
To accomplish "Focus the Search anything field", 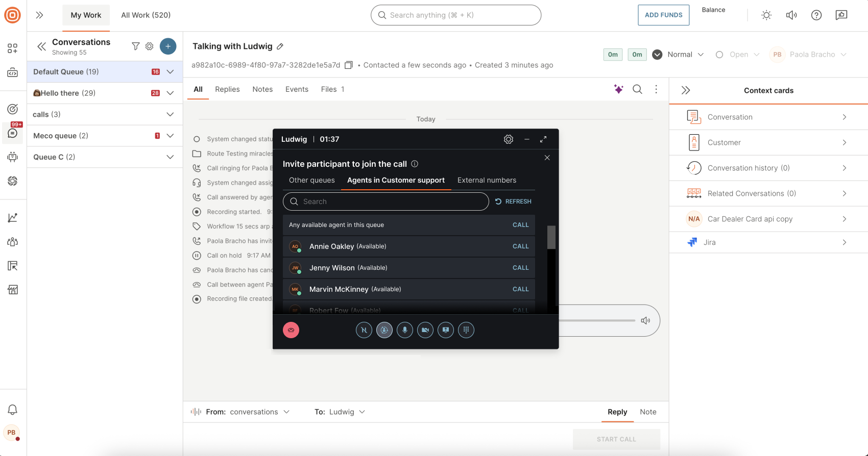I will (x=456, y=15).
